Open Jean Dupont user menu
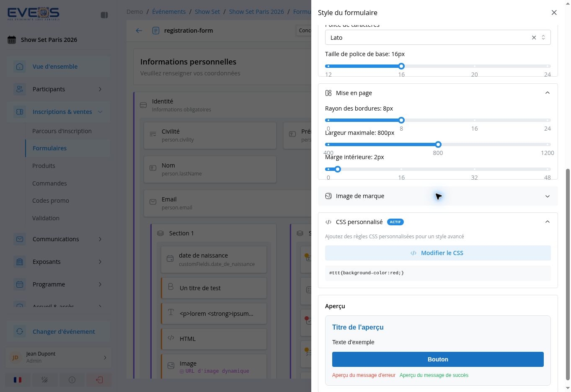The height and width of the screenshot is (392, 571). (x=59, y=357)
